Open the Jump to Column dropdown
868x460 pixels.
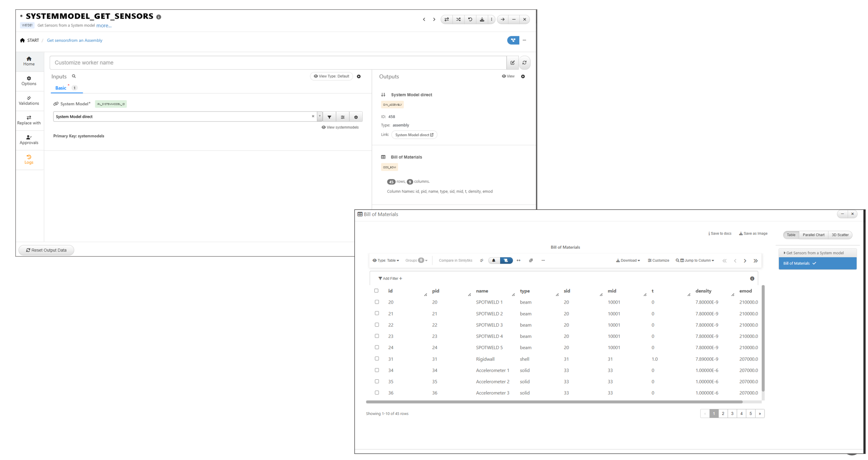[695, 260]
